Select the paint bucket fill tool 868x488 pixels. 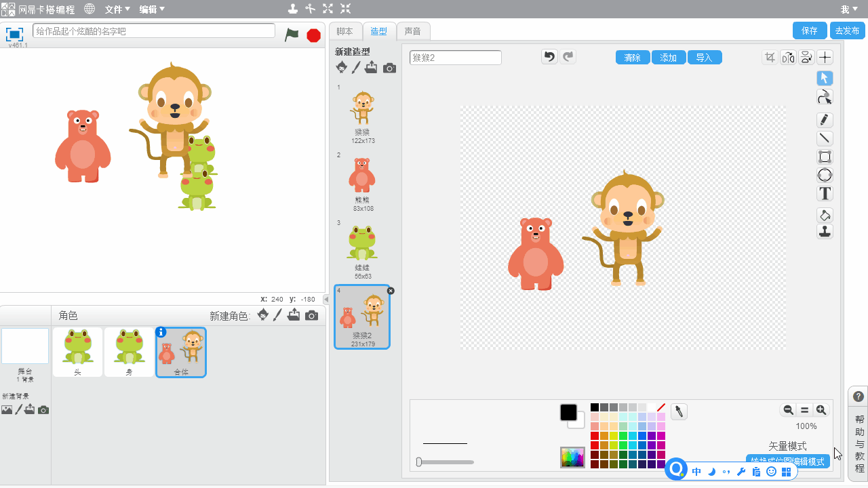(825, 215)
